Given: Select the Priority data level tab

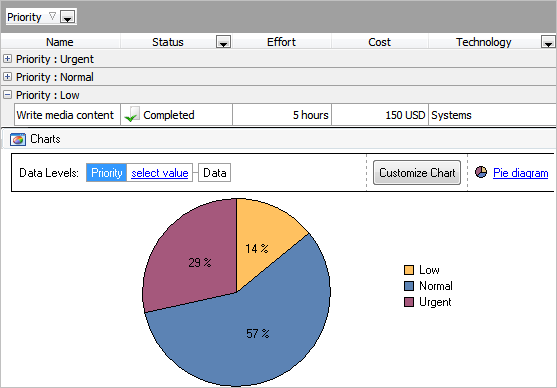Looking at the screenshot, I should click(107, 173).
